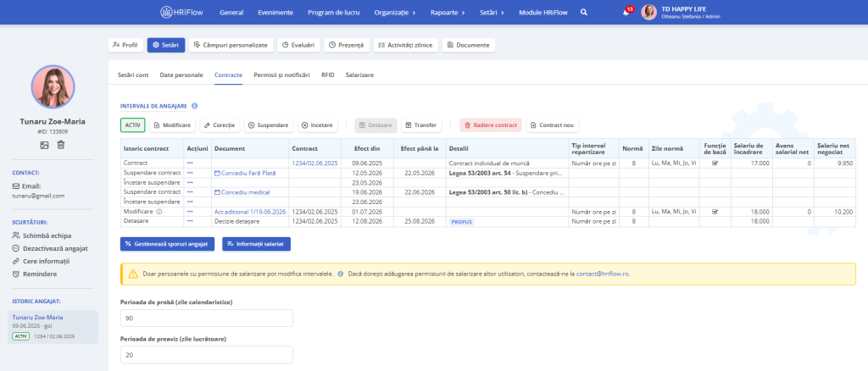Open the Olteanu Ștefania user avatar

click(648, 12)
